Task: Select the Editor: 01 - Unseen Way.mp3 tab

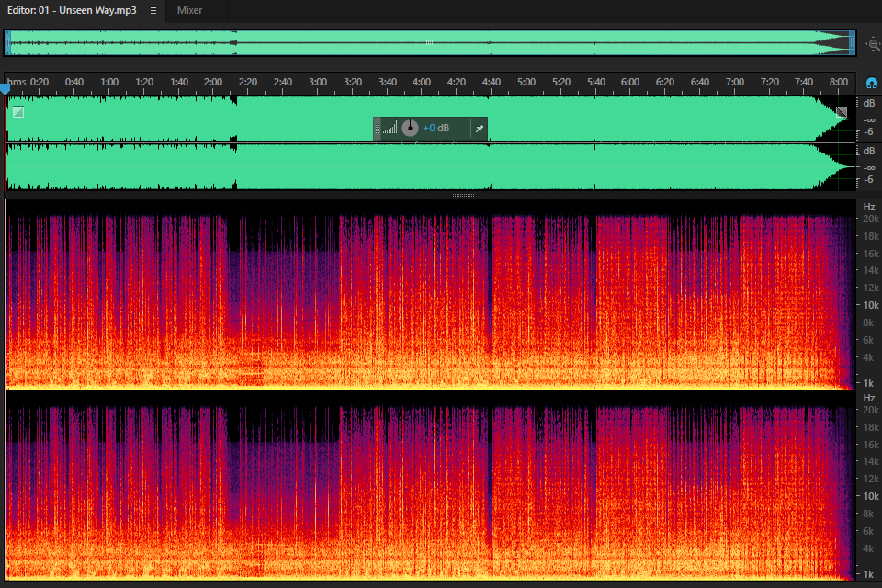Action: pyautogui.click(x=72, y=11)
